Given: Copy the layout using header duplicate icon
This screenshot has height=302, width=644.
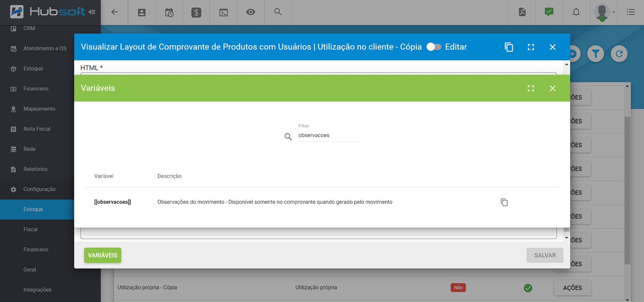Looking at the screenshot, I should [509, 47].
